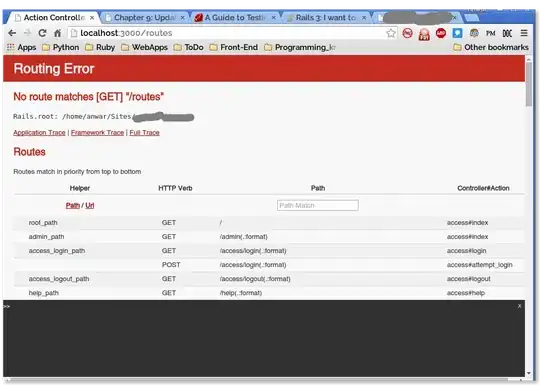
Task: Click the POST verb cell
Action: (x=171, y=265)
